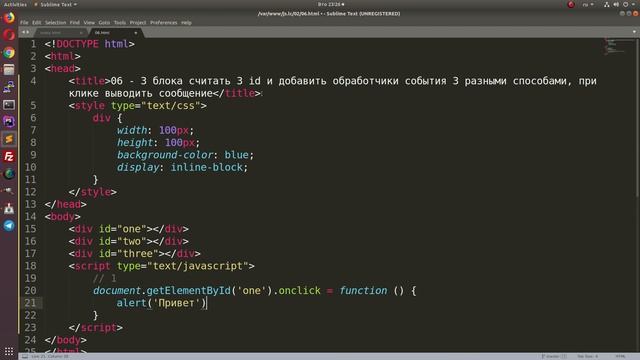Open Google Chrome from the dock
640x360 pixels.
9,53
